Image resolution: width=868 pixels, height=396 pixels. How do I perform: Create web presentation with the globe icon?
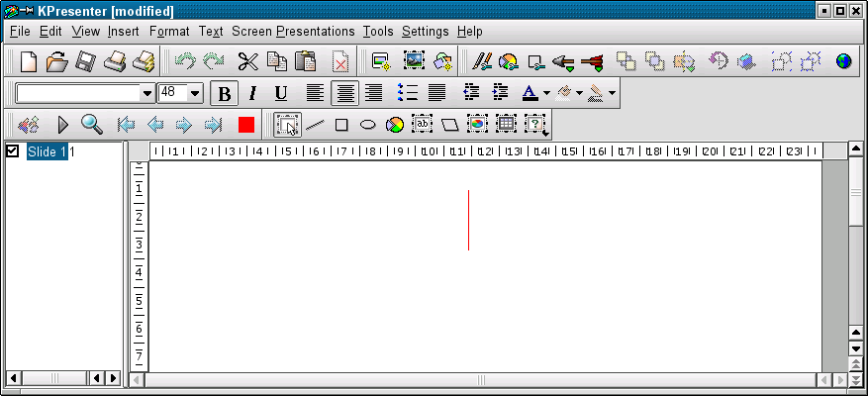(843, 61)
